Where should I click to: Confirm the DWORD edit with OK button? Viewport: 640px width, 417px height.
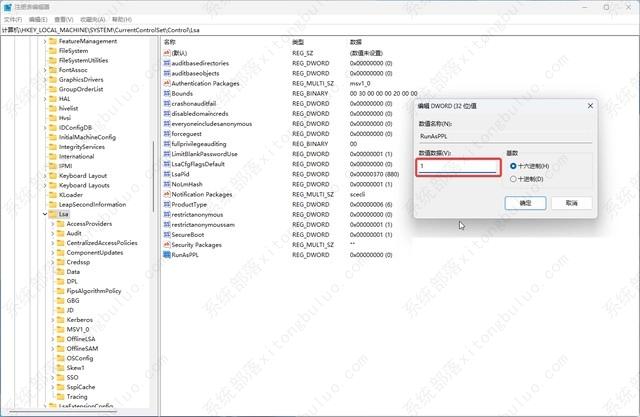point(525,203)
